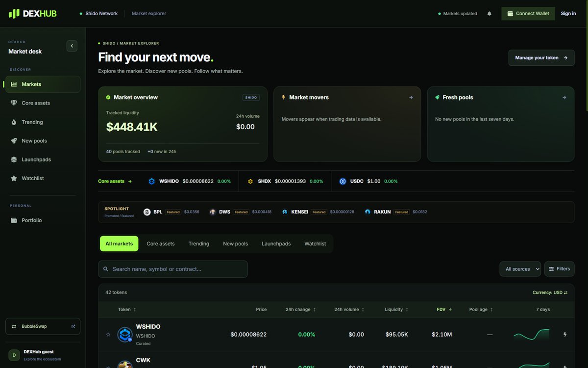Switch to the Launchpads tab
The height and width of the screenshot is (368, 588).
[276, 244]
